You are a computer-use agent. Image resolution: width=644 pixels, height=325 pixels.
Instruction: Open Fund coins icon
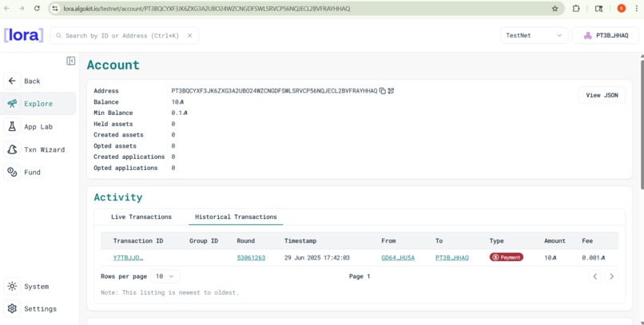[x=12, y=172]
